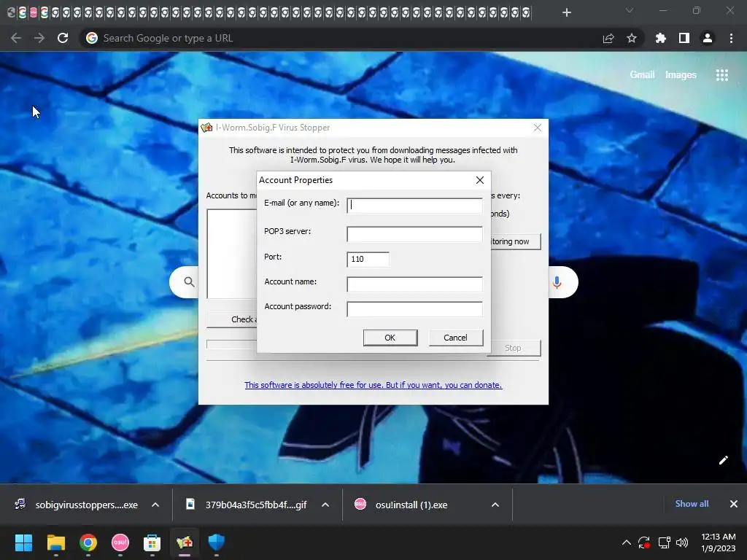Show hidden system tray icons

(x=627, y=542)
